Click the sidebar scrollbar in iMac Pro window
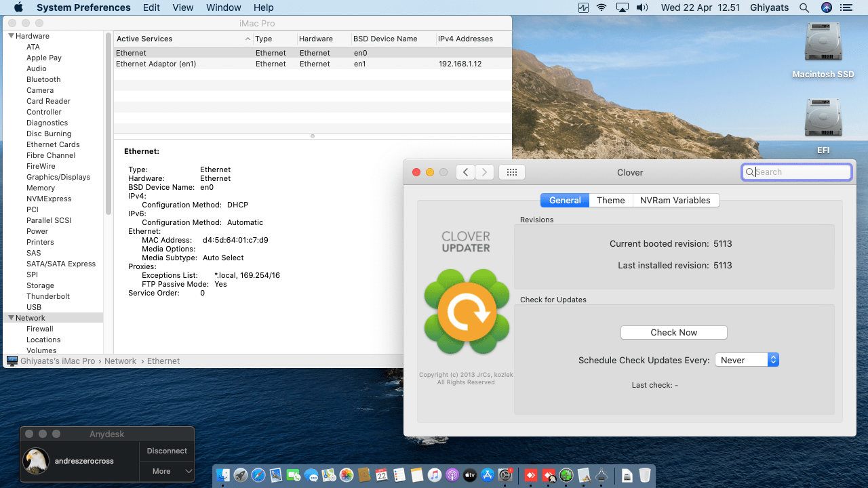868x488 pixels. [x=108, y=123]
